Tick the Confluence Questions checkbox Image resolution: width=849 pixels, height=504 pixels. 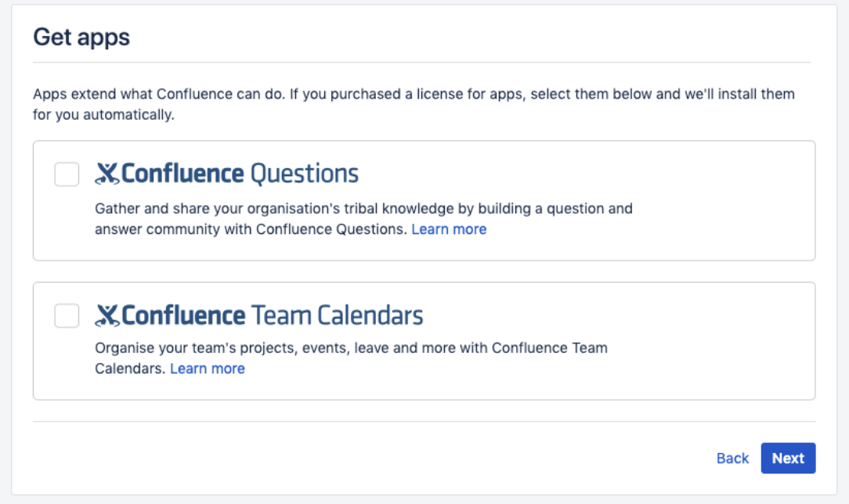pyautogui.click(x=67, y=174)
